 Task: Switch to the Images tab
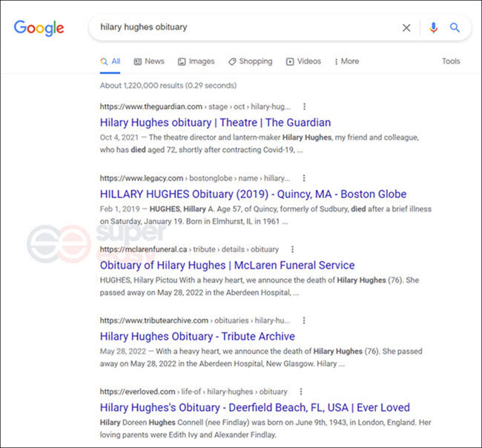coord(196,61)
